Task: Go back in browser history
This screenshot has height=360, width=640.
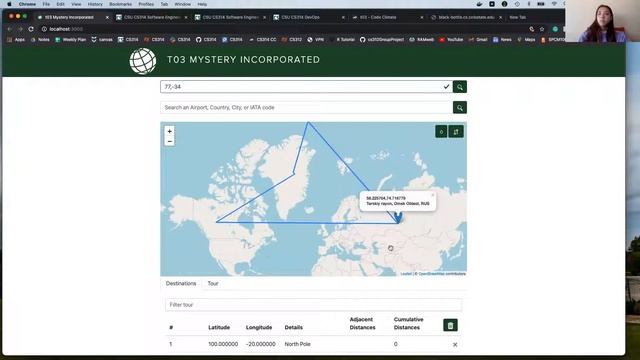Action: [x=9, y=29]
